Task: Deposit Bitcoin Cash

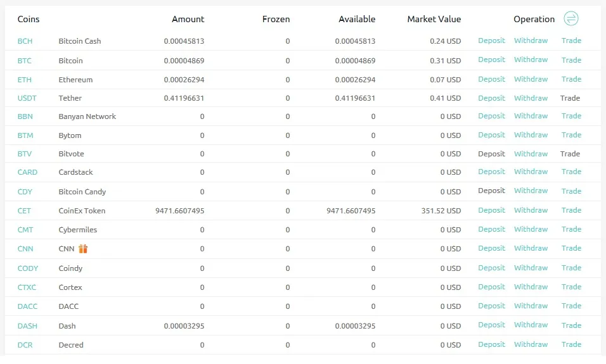Action: point(492,41)
